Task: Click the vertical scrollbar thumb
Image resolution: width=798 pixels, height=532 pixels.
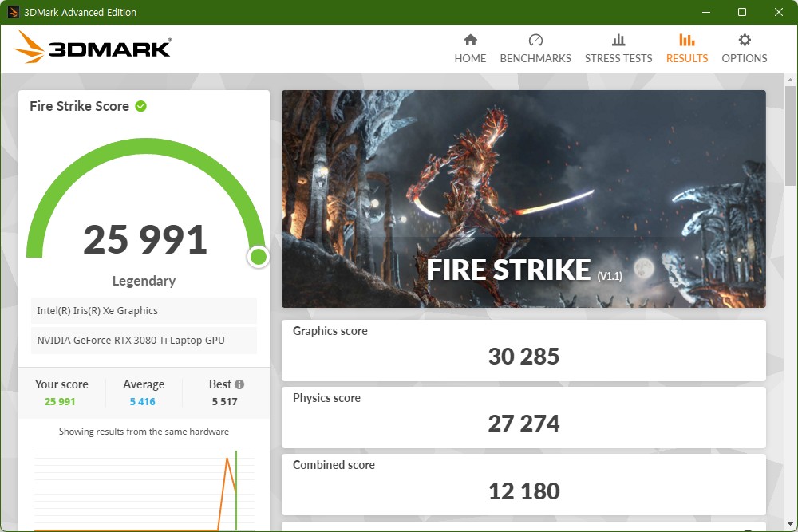Action: (790, 136)
